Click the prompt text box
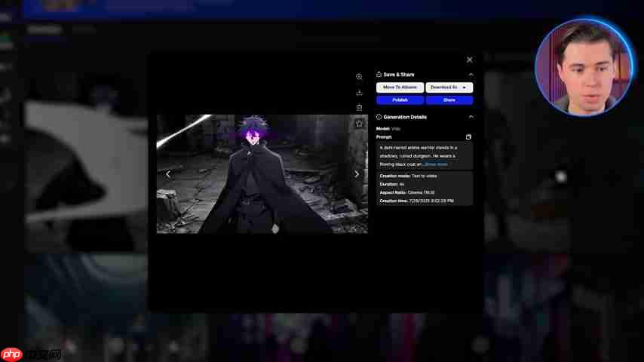644x362 pixels. pos(425,155)
